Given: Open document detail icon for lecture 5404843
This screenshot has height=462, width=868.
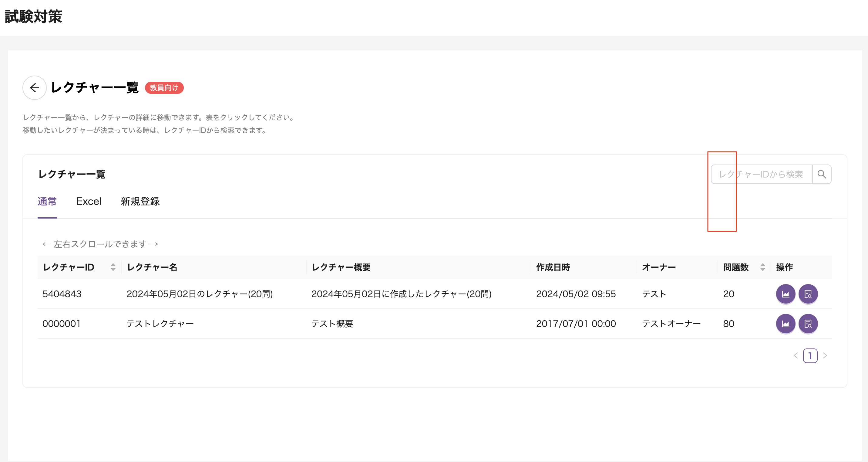Looking at the screenshot, I should (x=808, y=294).
